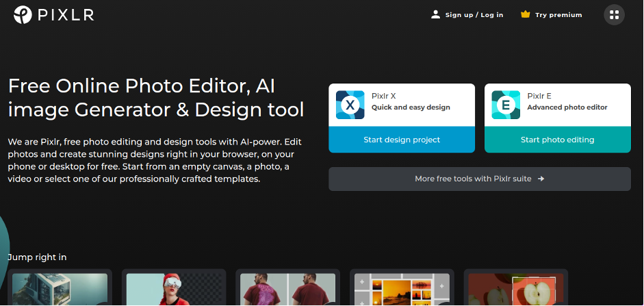Open the thumbnail of man in red shirt
This screenshot has width=644, height=306.
(x=287, y=289)
